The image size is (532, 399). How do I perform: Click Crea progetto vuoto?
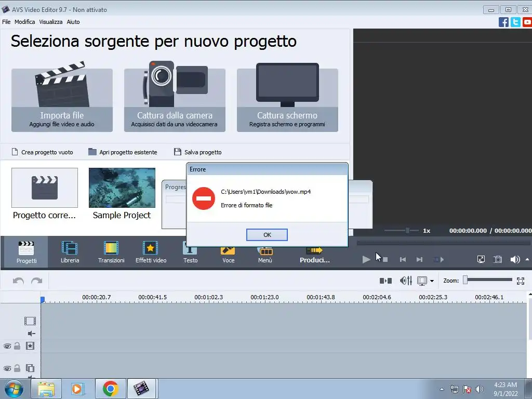(x=43, y=152)
